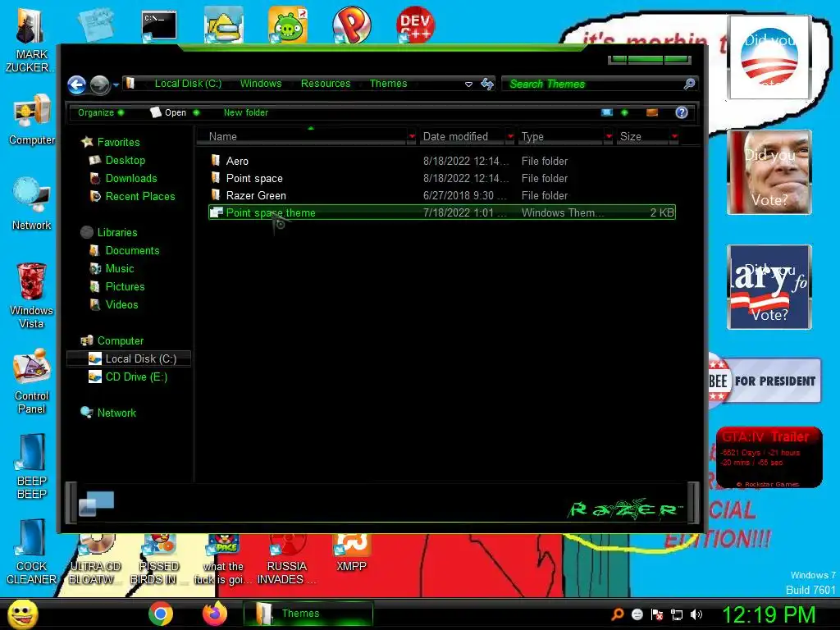Select the Aero folder
This screenshot has height=630, width=840.
441,161
